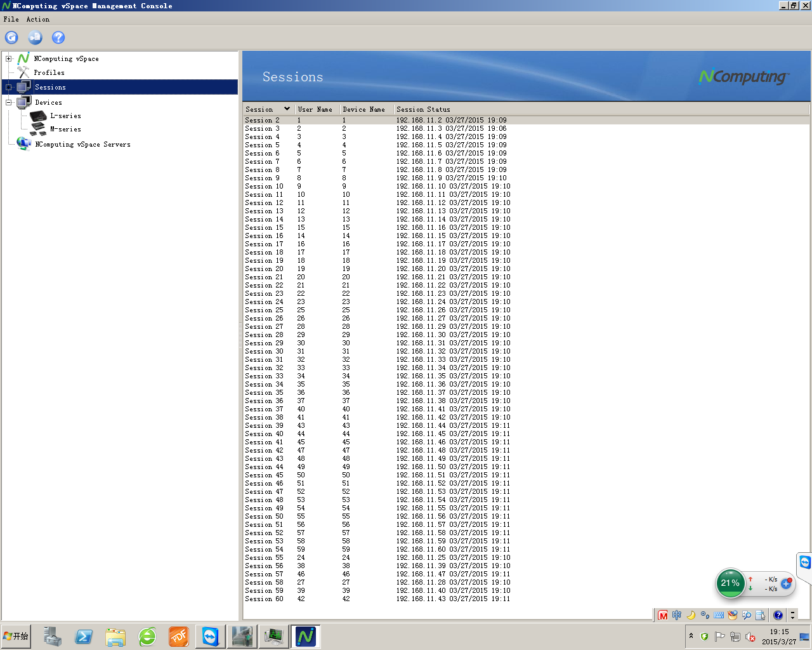Click the TeamViewer taskbar icon
812x650 pixels.
[x=210, y=636]
